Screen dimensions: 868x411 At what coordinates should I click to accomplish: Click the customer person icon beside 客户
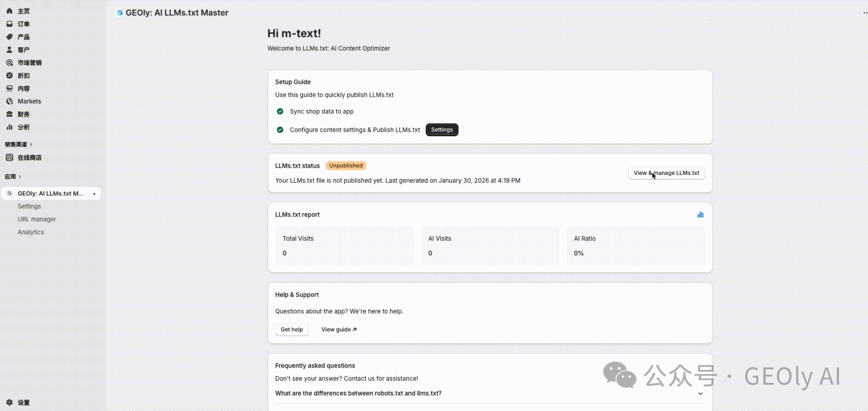[x=9, y=50]
